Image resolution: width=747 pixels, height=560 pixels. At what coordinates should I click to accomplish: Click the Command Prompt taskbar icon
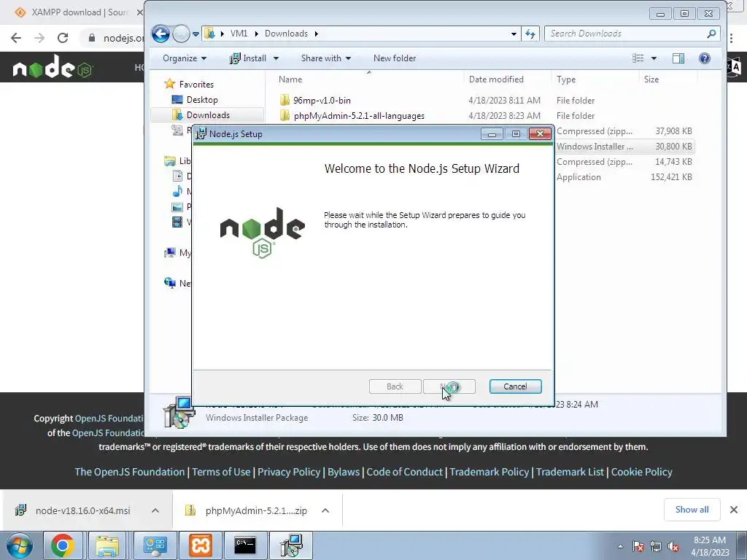pos(246,545)
